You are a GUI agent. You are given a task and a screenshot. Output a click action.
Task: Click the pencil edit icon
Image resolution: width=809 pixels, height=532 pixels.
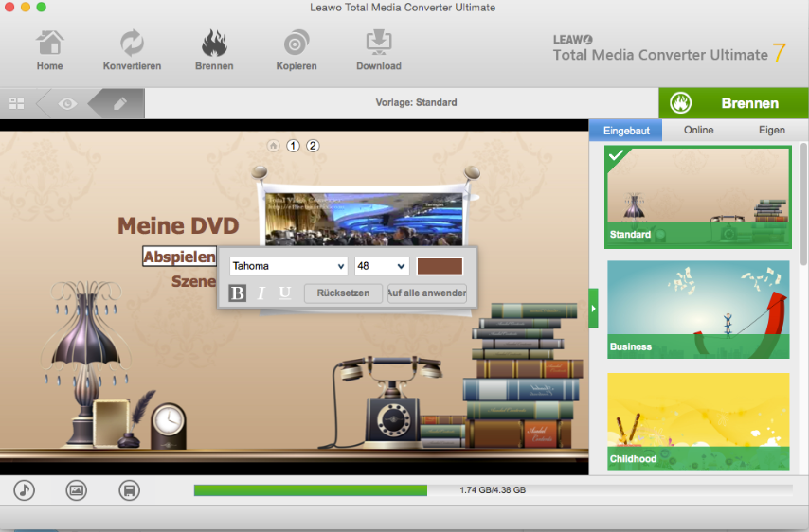[119, 103]
